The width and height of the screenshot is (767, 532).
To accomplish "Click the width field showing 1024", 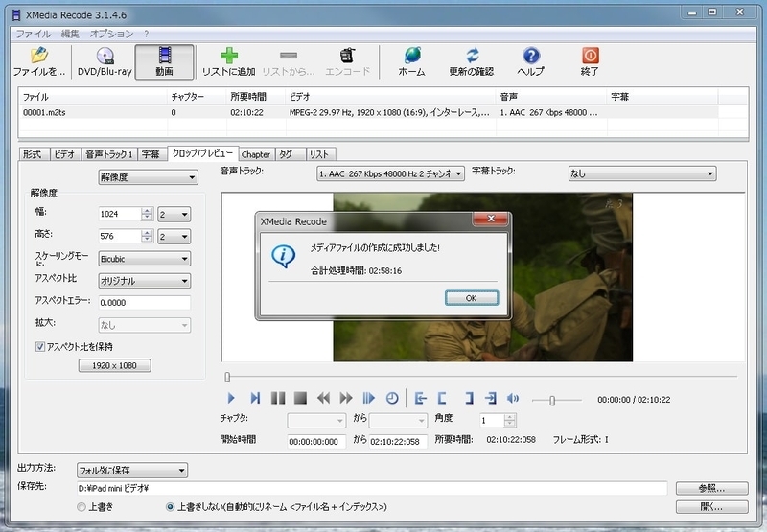I will point(120,214).
